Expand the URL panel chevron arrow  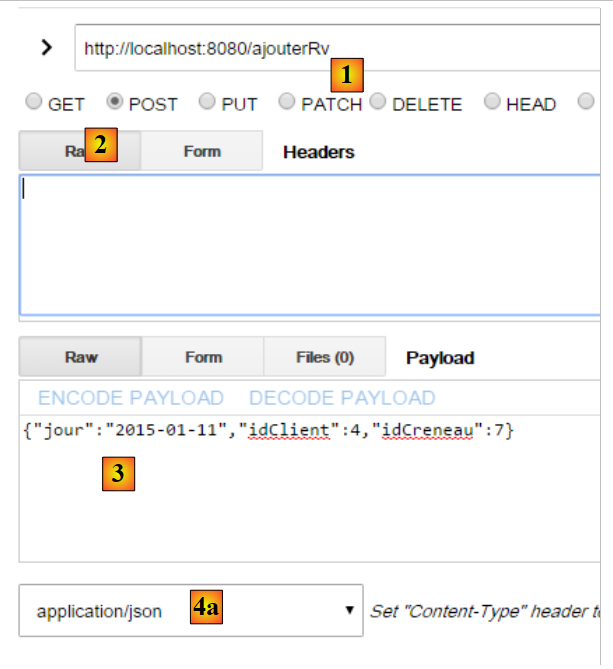click(x=46, y=47)
